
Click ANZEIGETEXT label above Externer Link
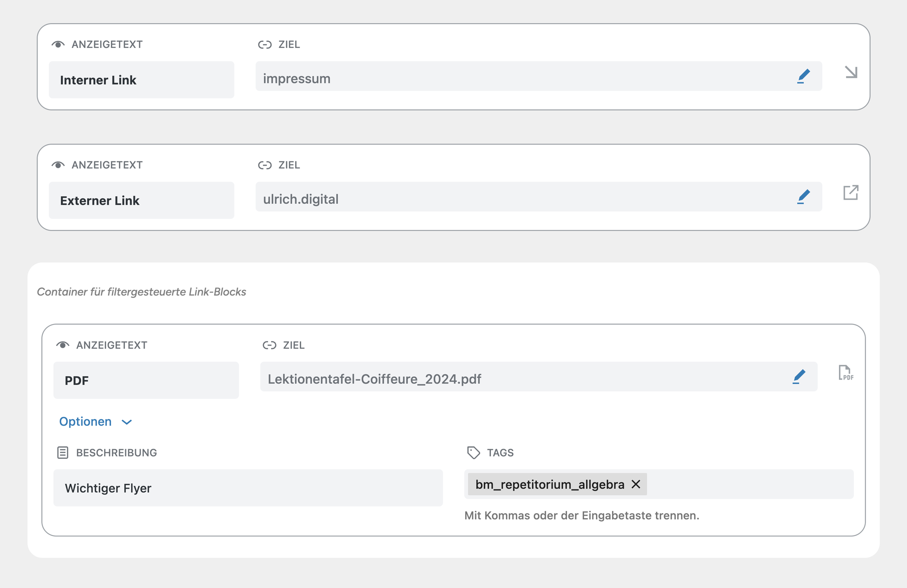(107, 165)
